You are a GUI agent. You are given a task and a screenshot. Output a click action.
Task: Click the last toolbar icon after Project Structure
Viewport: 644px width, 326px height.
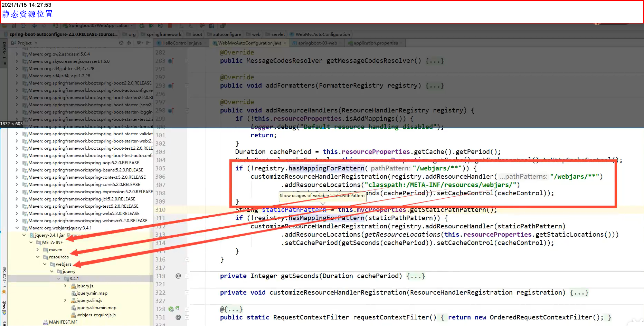[223, 26]
